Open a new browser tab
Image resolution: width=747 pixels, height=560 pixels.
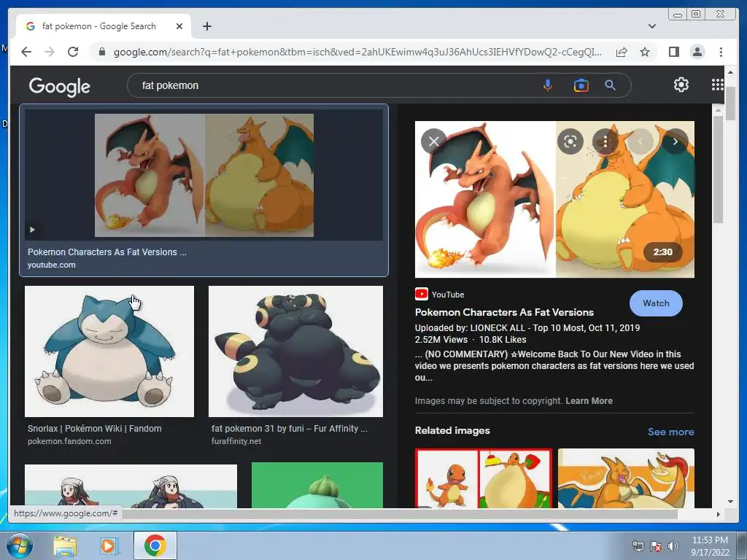coord(206,26)
